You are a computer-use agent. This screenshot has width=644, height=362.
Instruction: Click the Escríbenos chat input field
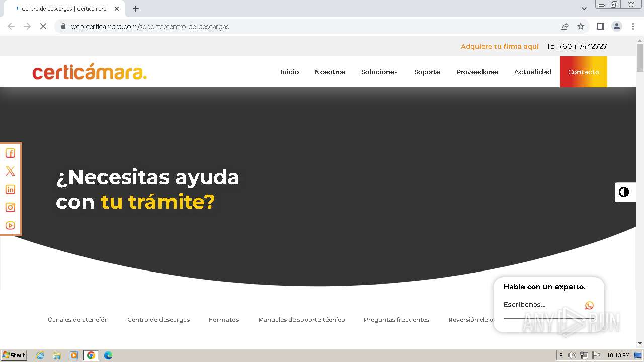coord(542,305)
